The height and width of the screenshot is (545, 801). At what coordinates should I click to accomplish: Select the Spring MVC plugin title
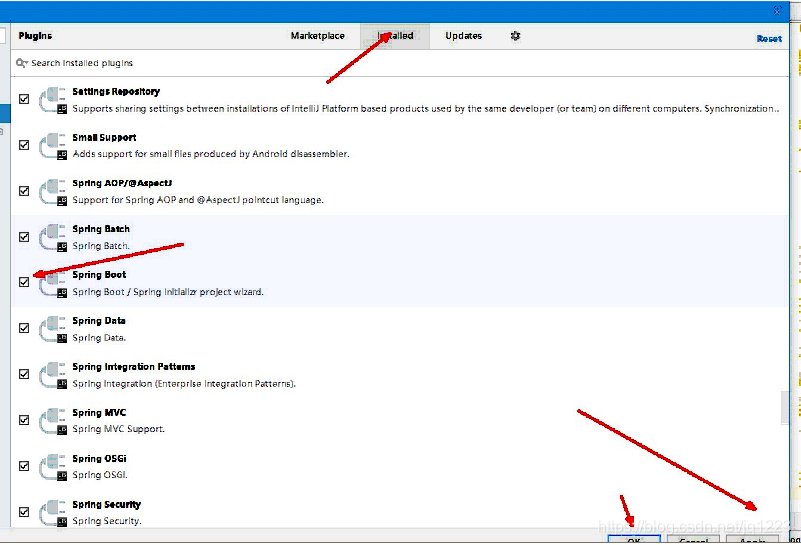click(99, 413)
